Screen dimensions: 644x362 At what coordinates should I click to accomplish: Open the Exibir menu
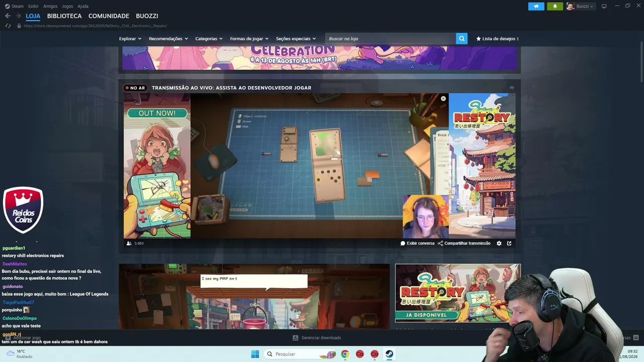coord(33,6)
